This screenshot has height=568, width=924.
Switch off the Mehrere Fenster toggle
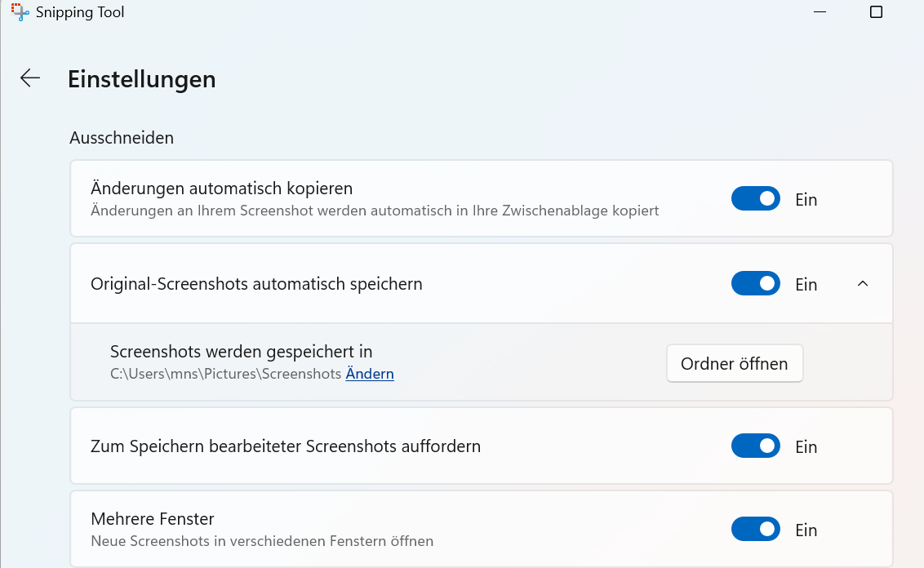click(x=755, y=530)
